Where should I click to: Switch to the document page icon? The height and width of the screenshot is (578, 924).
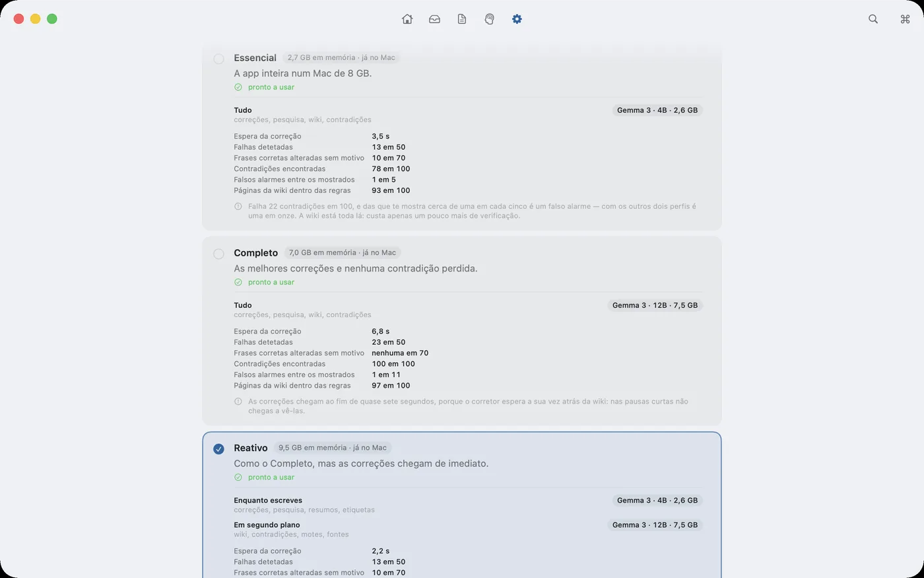[462, 19]
